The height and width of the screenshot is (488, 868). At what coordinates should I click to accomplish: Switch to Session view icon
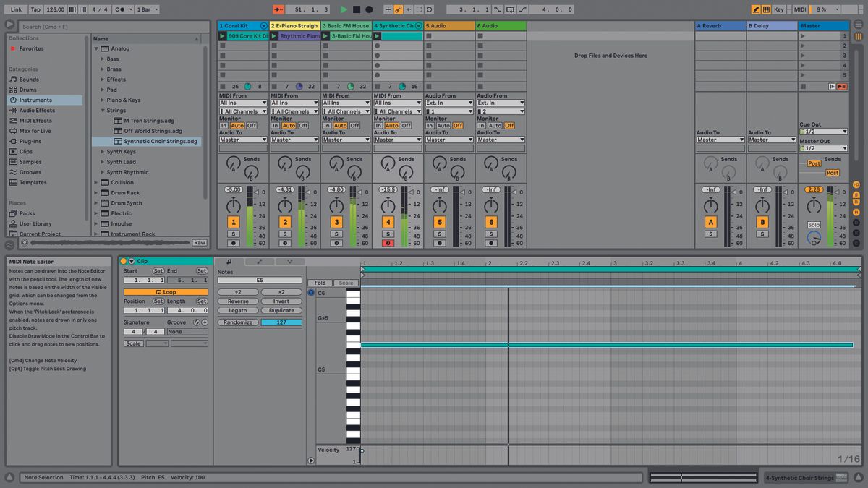[858, 35]
